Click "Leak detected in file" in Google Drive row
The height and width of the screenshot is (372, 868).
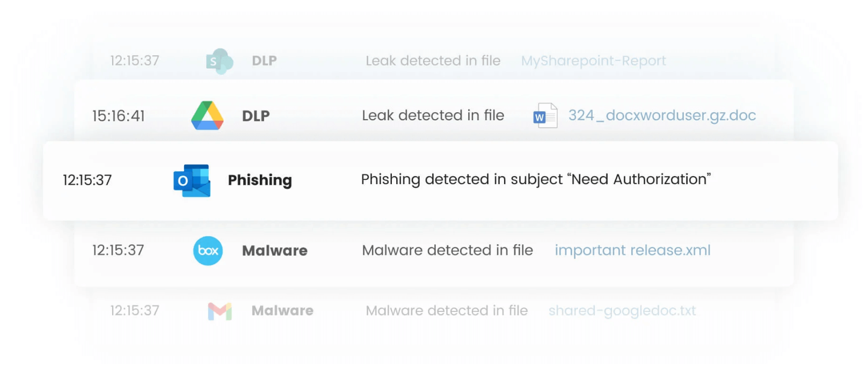pyautogui.click(x=433, y=115)
